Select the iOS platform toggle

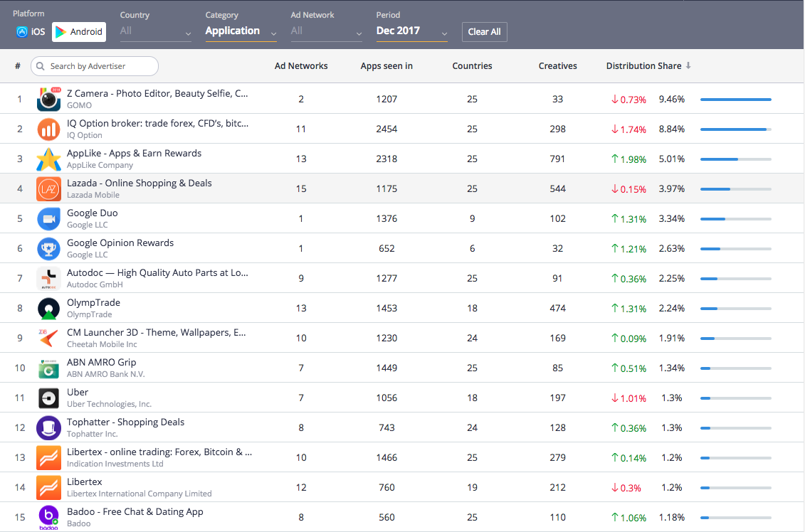pyautogui.click(x=31, y=32)
